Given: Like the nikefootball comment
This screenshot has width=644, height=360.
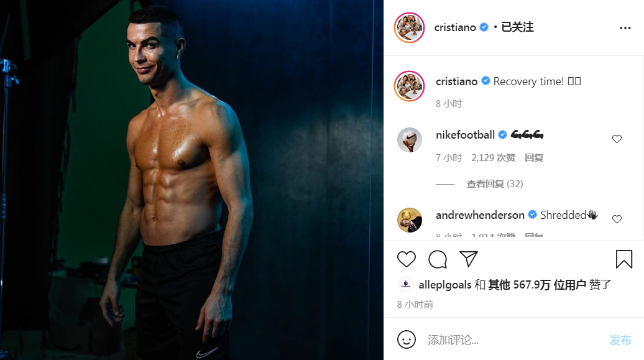Looking at the screenshot, I should [617, 139].
